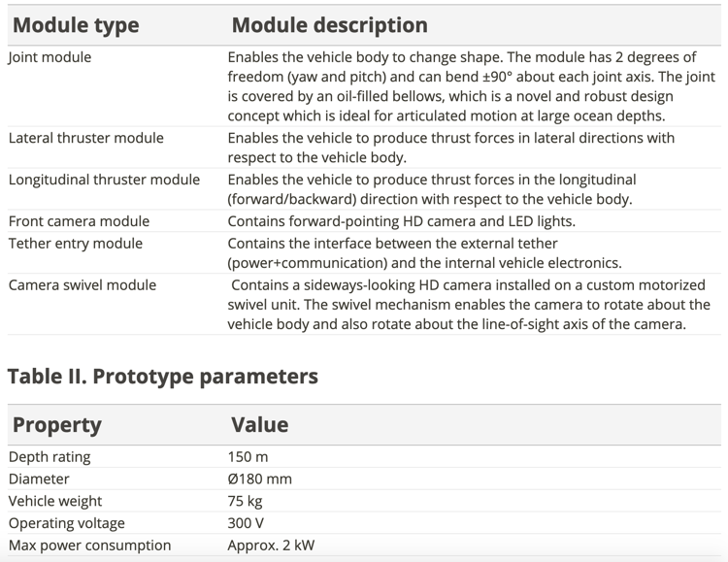The image size is (728, 562).
Task: Click the 300 V value
Action: coord(246,523)
